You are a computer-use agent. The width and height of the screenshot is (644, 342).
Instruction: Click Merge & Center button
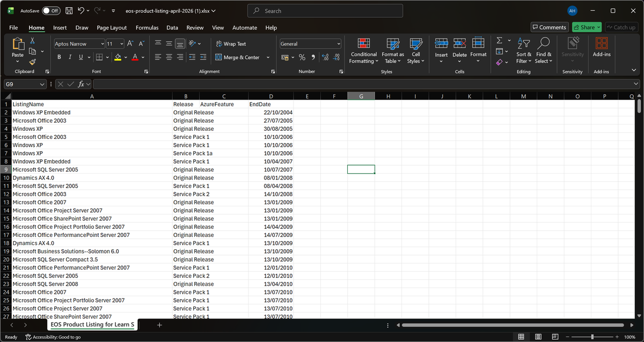coord(237,57)
